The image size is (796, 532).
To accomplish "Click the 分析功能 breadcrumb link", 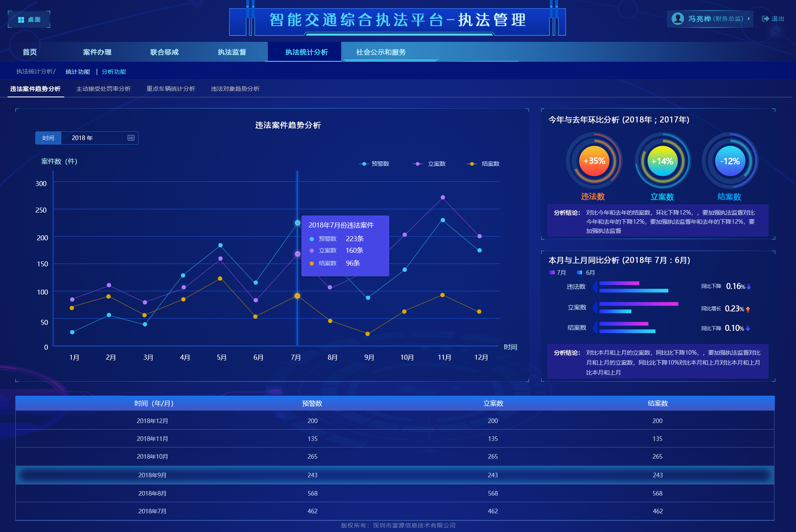I will 114,71.
